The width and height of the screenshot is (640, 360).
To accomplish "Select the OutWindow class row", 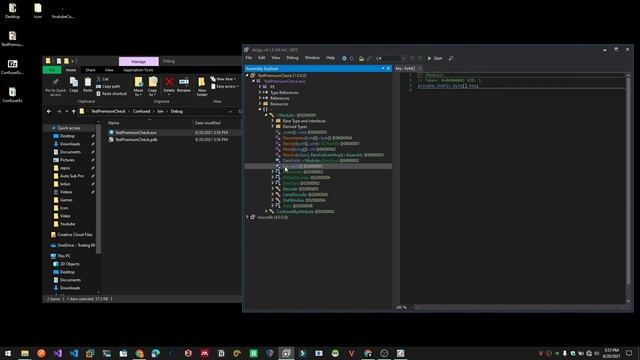I will point(304,200).
